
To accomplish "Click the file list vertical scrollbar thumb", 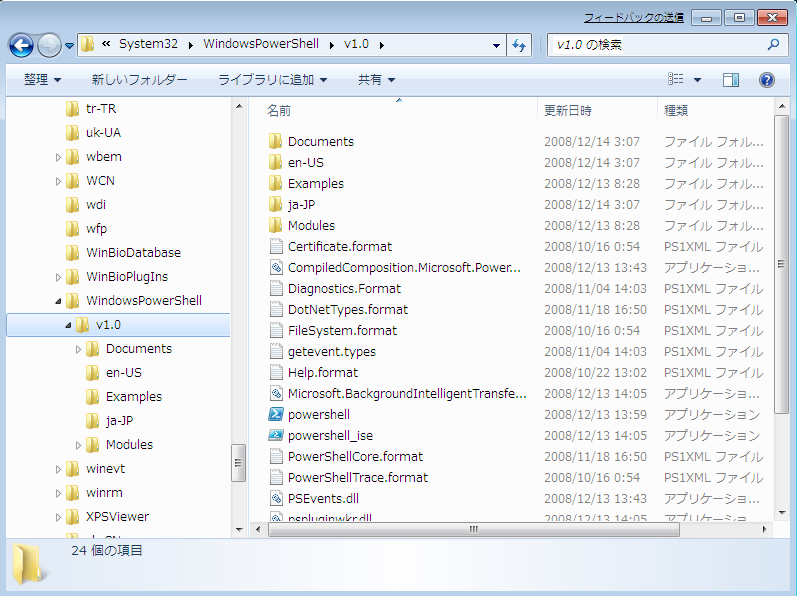I will (782, 264).
